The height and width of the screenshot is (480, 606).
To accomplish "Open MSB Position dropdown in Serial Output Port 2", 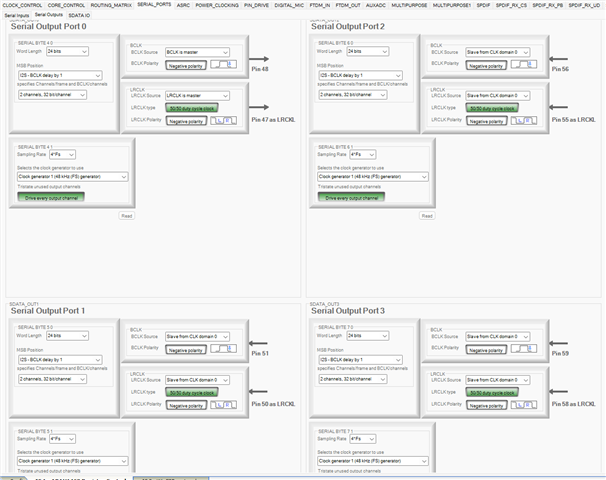I will [360, 75].
